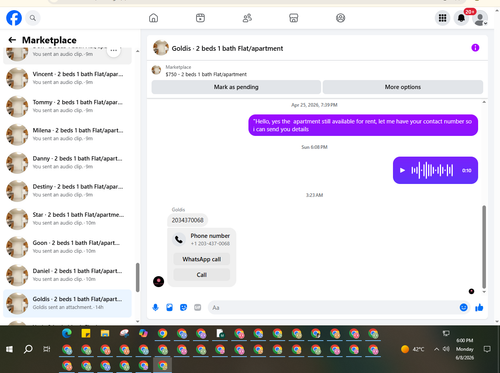Viewport: 500px width, 373px height.
Task: Open the Facebook search magnifier
Action: [x=33, y=18]
